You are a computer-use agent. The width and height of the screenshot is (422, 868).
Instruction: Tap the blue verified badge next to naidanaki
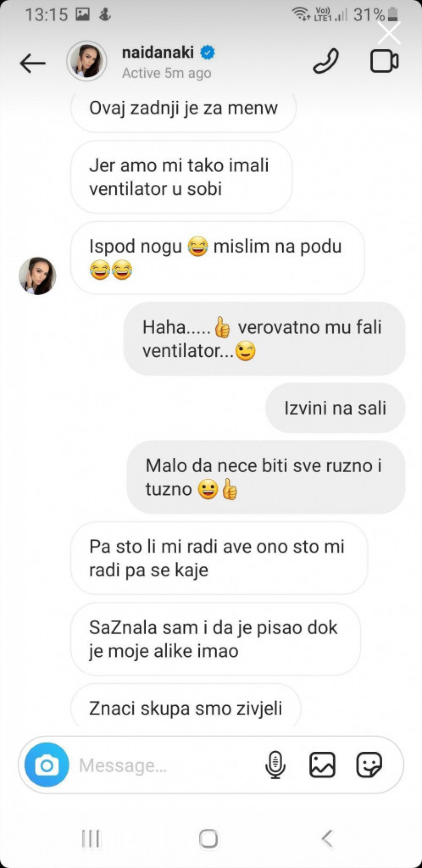tap(208, 53)
